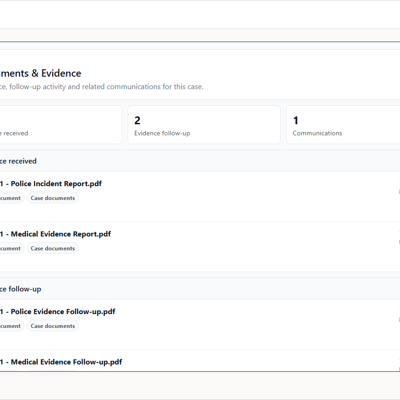Viewport: 400px width, 400px height.
Task: Click the count 2 on Evidence follow-up card
Action: click(x=137, y=120)
